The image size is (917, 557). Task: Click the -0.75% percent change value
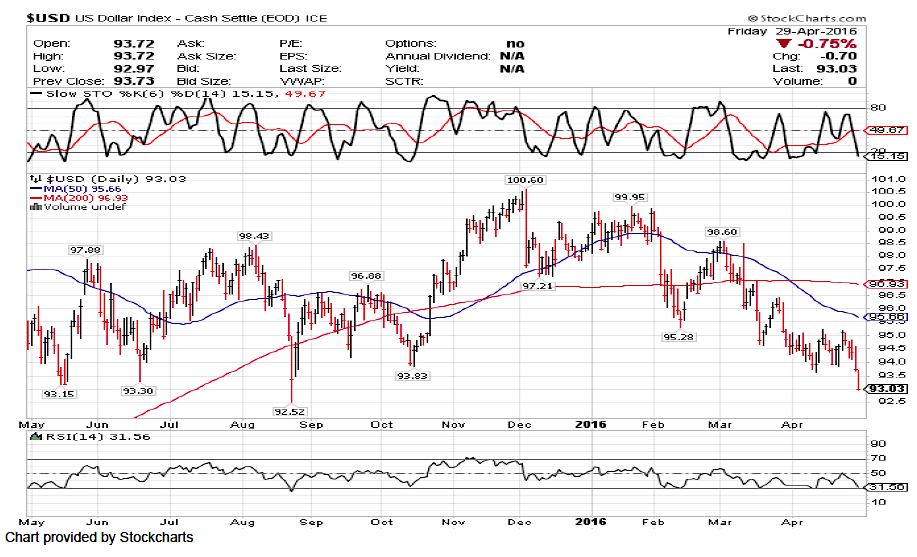[826, 44]
